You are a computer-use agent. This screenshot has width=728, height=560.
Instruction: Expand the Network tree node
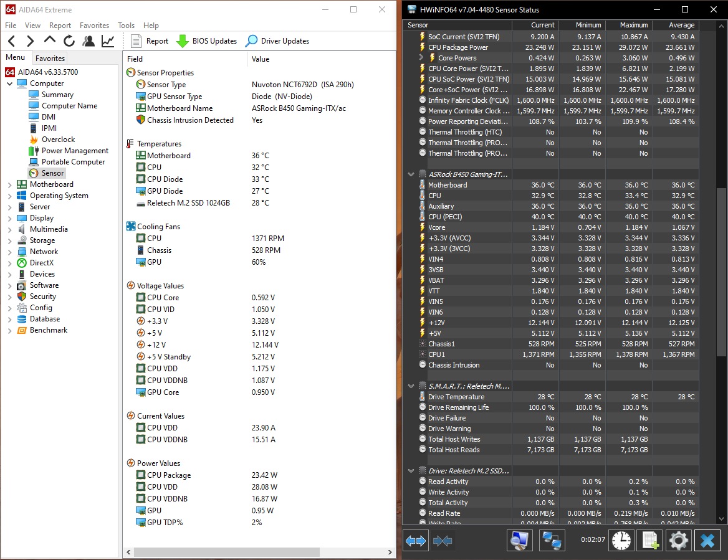click(10, 252)
